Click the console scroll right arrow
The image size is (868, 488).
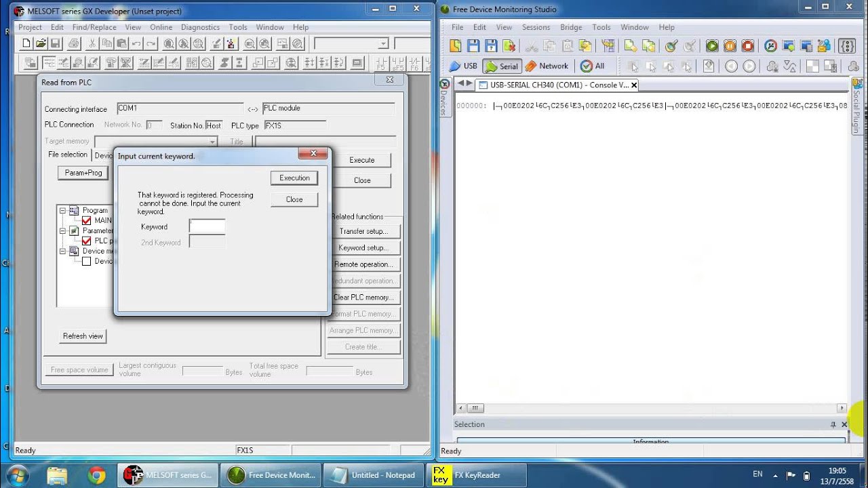pyautogui.click(x=842, y=408)
